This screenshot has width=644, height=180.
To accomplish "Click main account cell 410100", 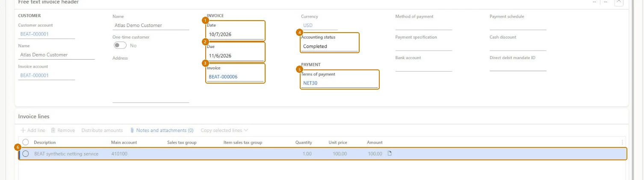I will coord(119,154).
